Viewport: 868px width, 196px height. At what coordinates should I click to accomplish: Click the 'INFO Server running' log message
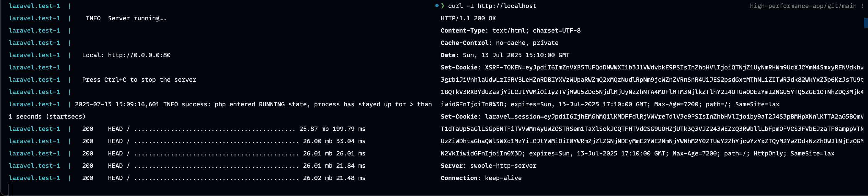[126, 18]
